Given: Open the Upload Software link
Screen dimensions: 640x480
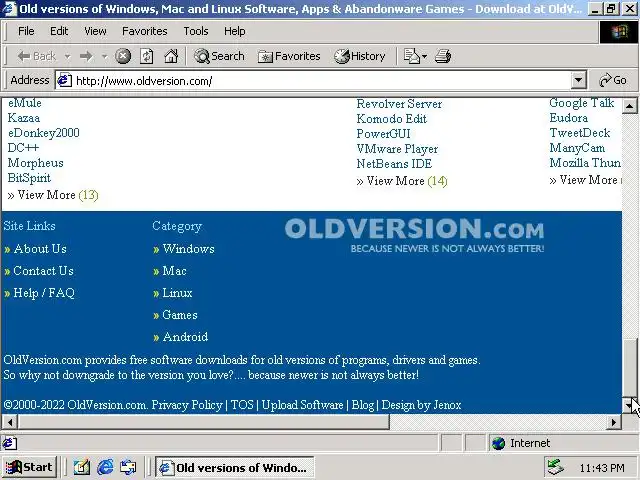Looking at the screenshot, I should [x=302, y=405].
